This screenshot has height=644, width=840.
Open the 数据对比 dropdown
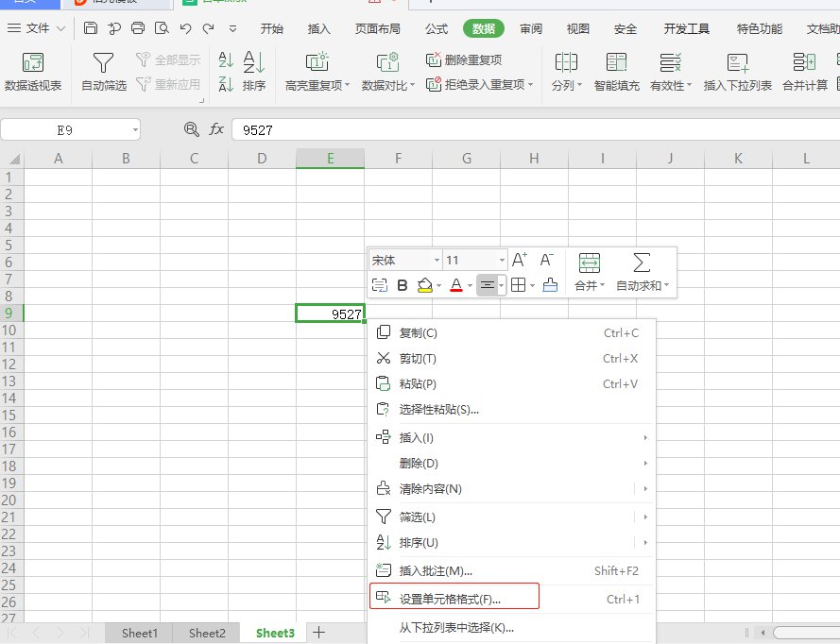pyautogui.click(x=413, y=85)
